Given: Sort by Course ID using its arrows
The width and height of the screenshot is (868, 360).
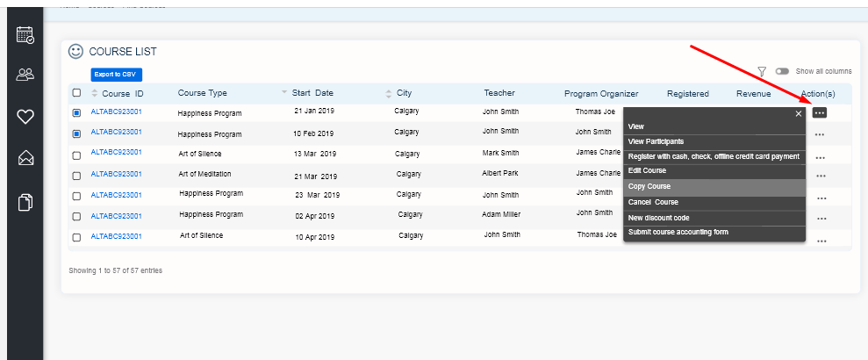Looking at the screenshot, I should pos(94,93).
